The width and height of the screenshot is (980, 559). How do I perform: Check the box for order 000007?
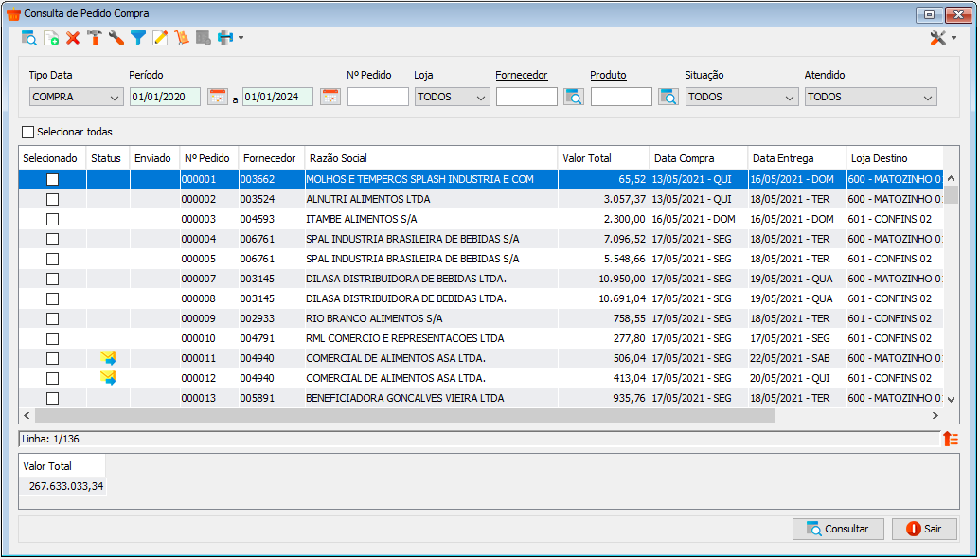[x=52, y=279]
